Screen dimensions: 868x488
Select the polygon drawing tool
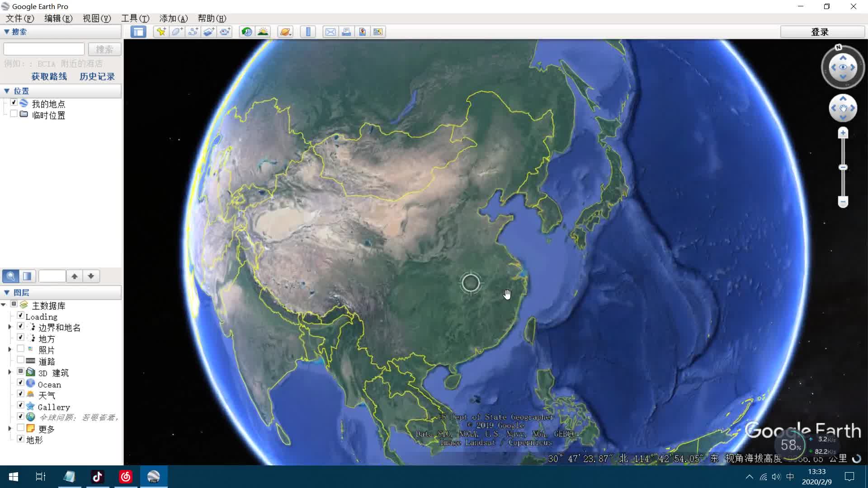177,32
